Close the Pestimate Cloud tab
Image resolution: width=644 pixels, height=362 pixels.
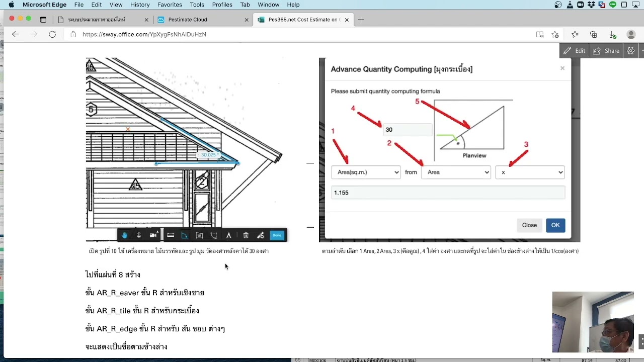(247, 20)
